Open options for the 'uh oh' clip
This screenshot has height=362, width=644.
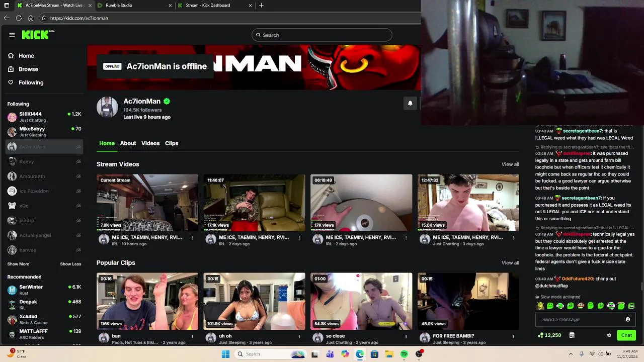click(x=299, y=336)
